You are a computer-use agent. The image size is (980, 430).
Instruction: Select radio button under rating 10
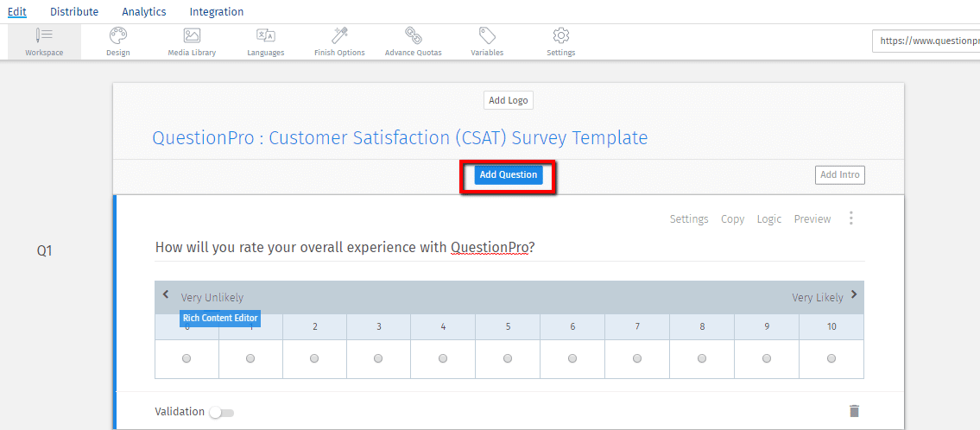point(831,358)
